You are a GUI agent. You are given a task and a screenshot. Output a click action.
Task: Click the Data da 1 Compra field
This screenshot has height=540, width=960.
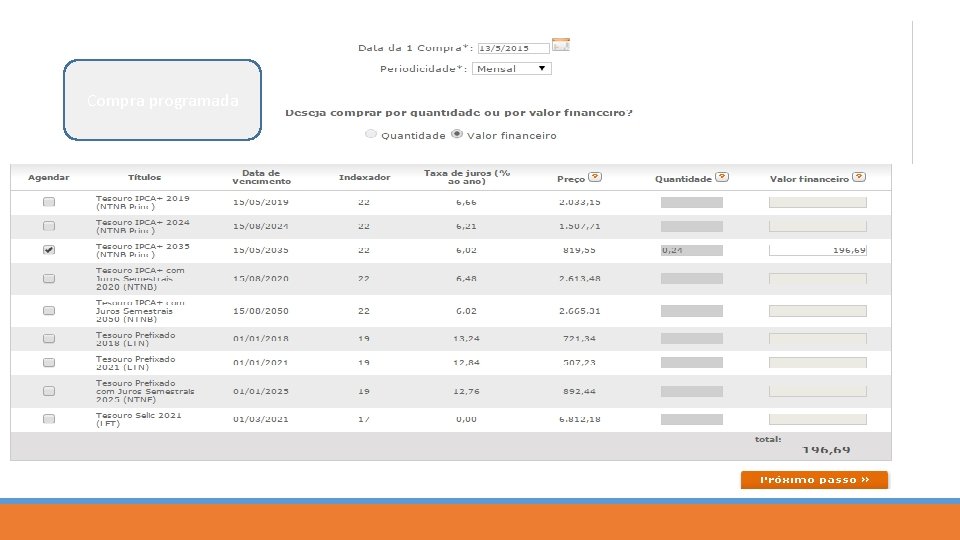pos(514,48)
